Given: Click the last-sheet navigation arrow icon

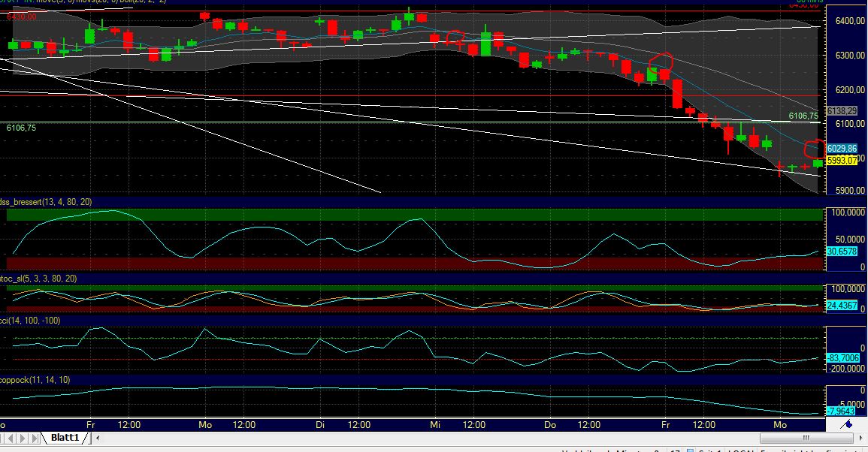Looking at the screenshot, I should (x=35, y=438).
